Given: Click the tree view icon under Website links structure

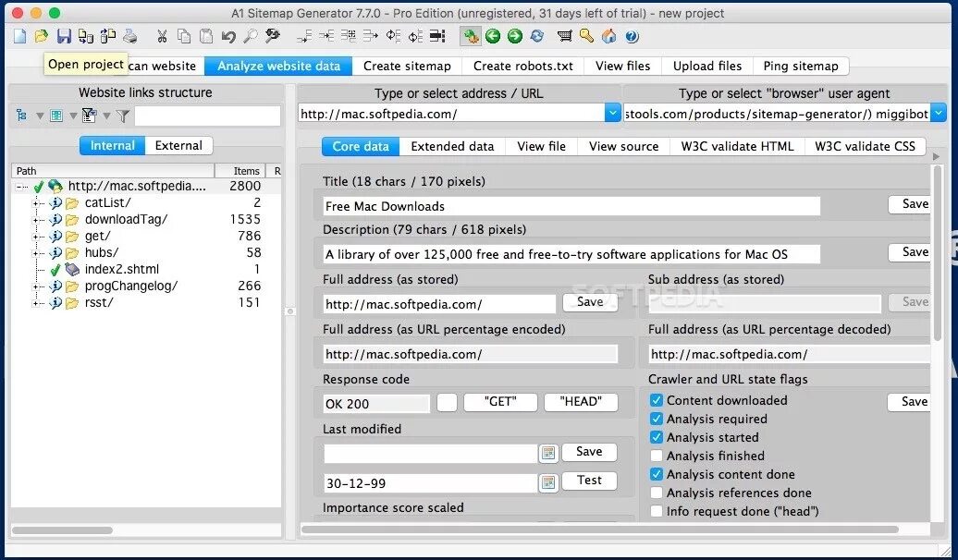Looking at the screenshot, I should (x=22, y=115).
